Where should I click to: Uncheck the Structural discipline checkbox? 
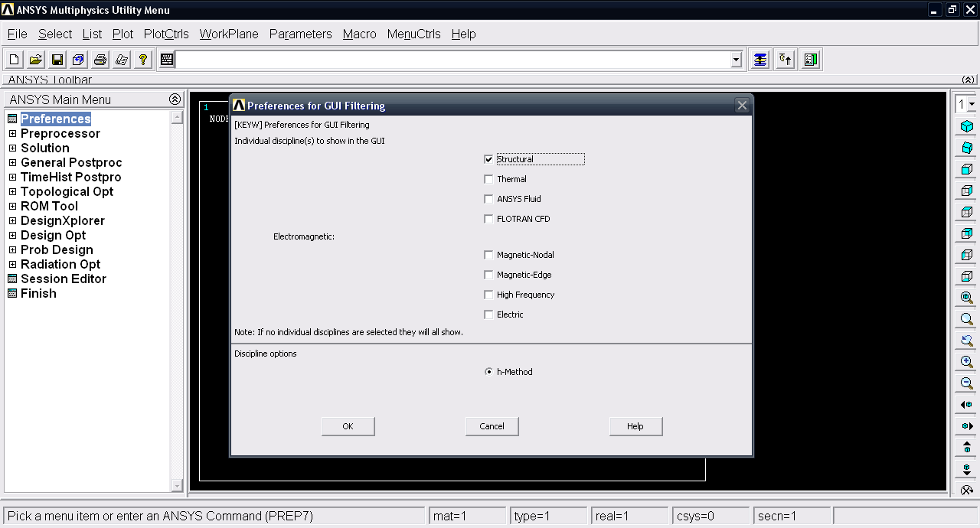pyautogui.click(x=488, y=159)
